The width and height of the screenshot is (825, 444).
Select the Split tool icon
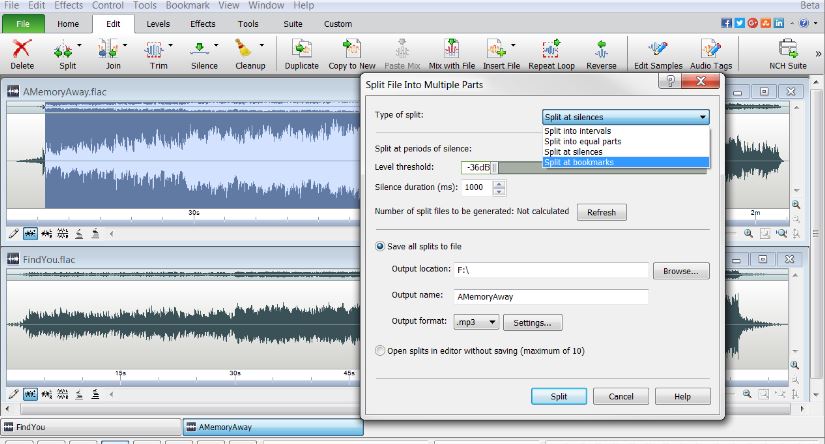click(63, 50)
